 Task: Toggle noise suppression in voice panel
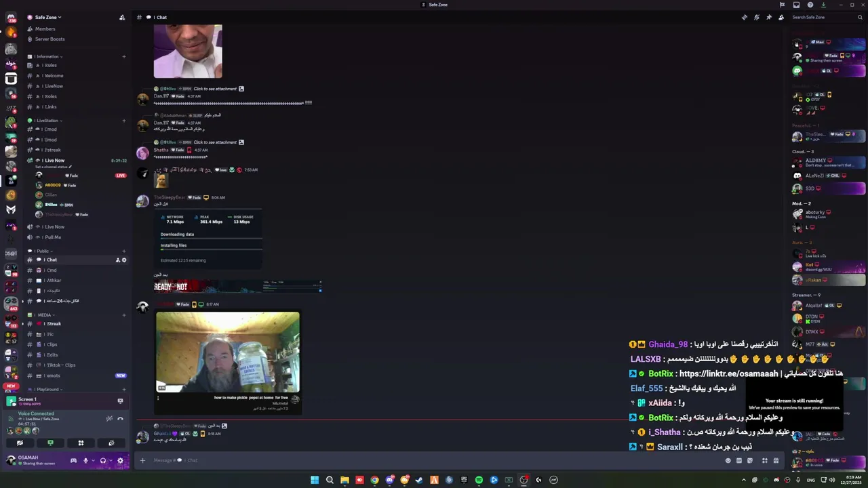(109, 418)
